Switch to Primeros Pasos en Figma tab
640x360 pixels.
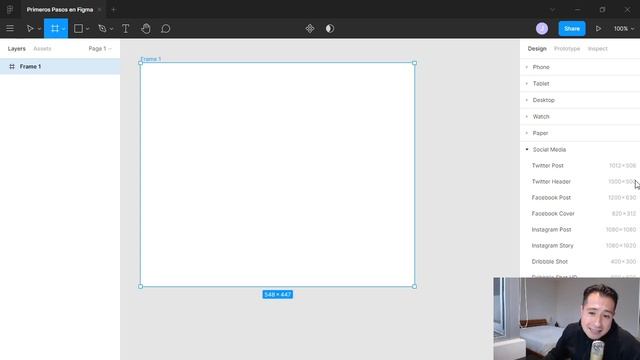(60, 9)
